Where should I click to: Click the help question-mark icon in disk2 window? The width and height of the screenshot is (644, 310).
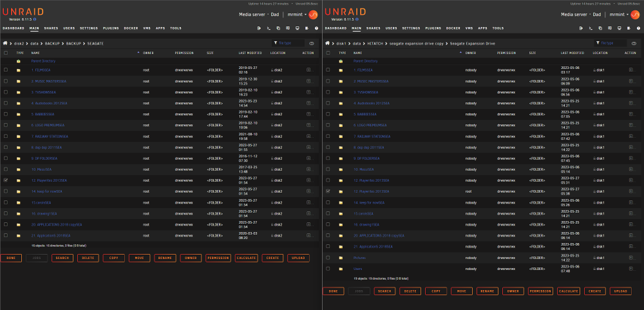[316, 28]
